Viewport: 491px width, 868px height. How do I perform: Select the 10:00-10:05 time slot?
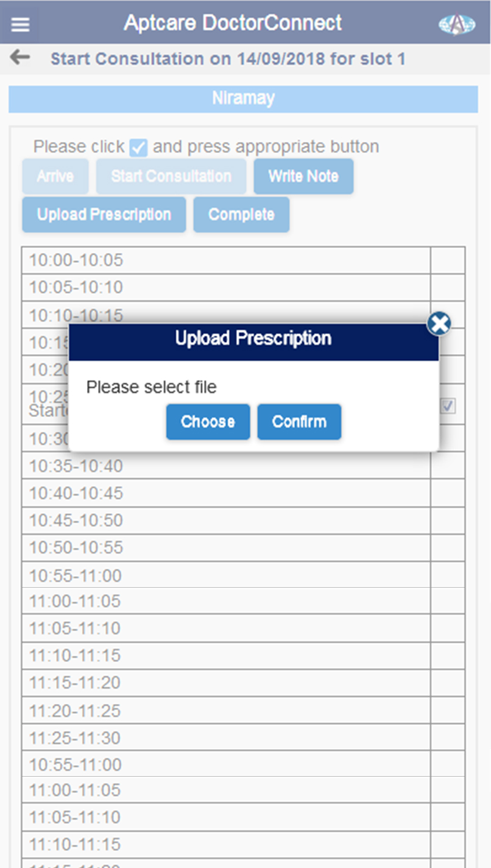[x=225, y=260]
